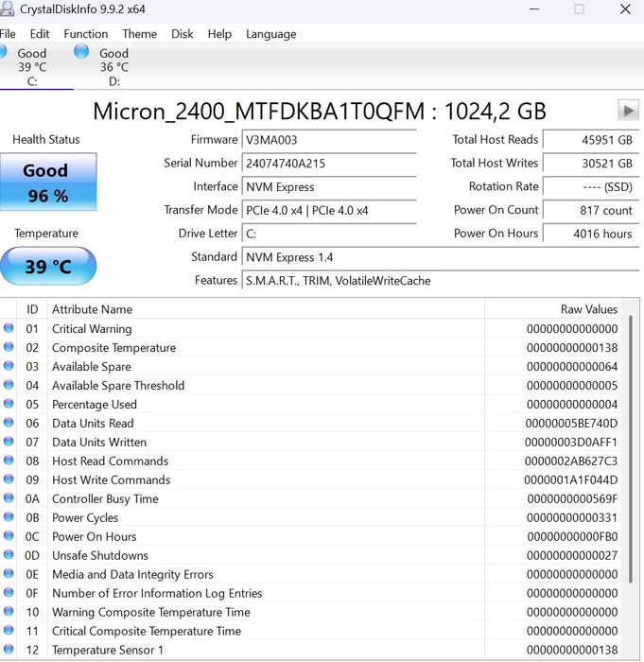Image resolution: width=644 pixels, height=662 pixels.
Task: Click status orb for Composite Temperature row
Action: pyautogui.click(x=9, y=347)
